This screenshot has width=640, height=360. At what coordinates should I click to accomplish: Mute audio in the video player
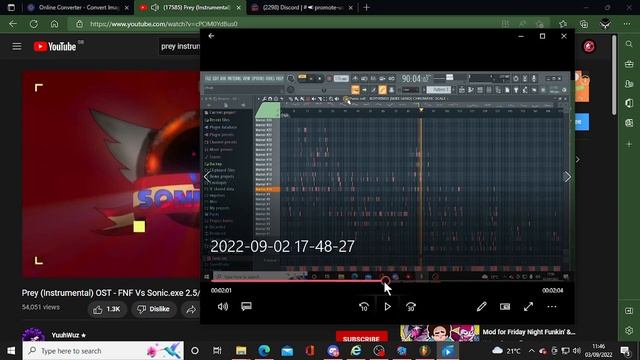tap(223, 307)
